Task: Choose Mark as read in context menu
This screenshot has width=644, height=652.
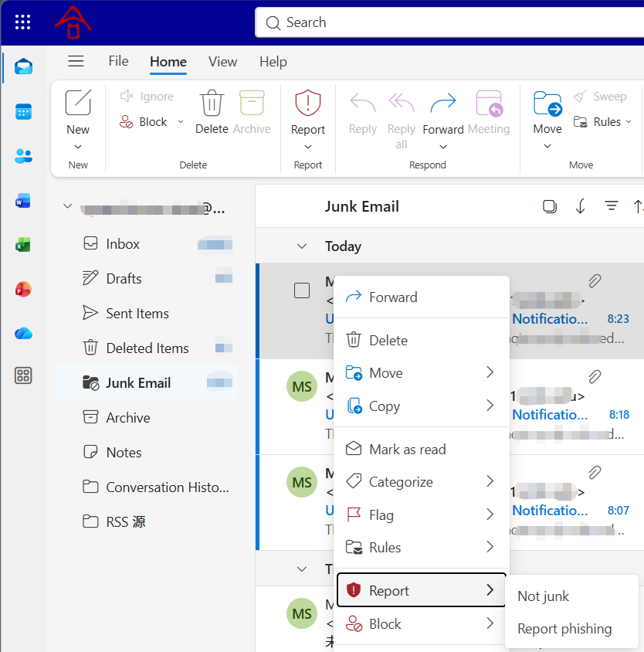Action: (407, 449)
